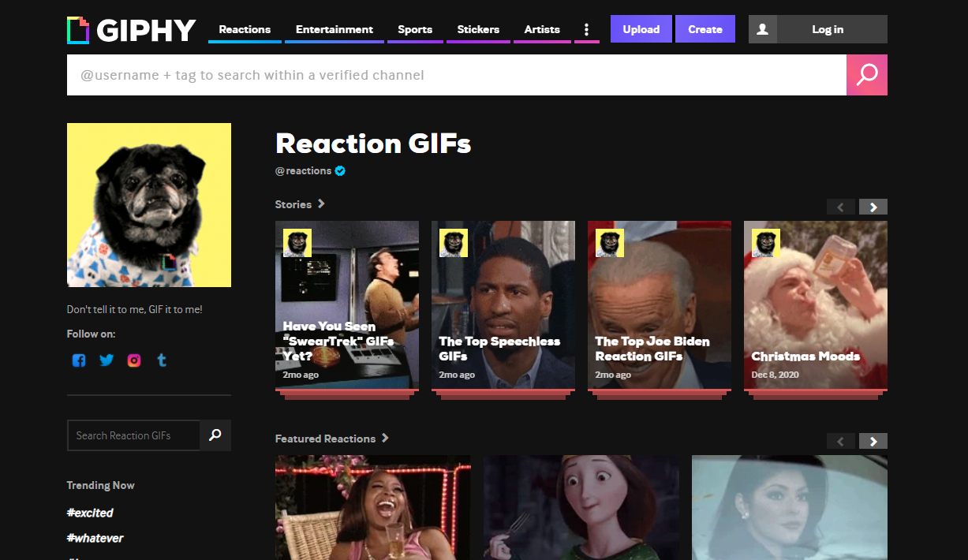Open the three-dot more menu
Viewport: 968px width, 560px height.
[586, 29]
